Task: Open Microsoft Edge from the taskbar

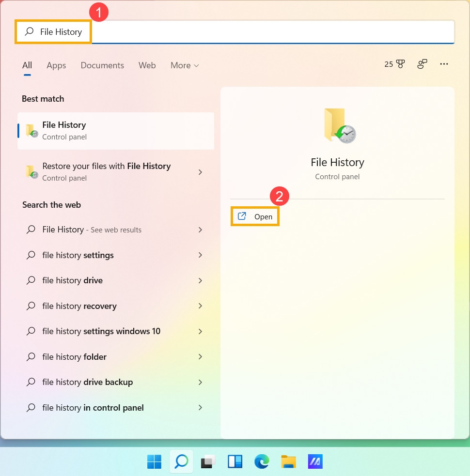Action: coord(262,461)
